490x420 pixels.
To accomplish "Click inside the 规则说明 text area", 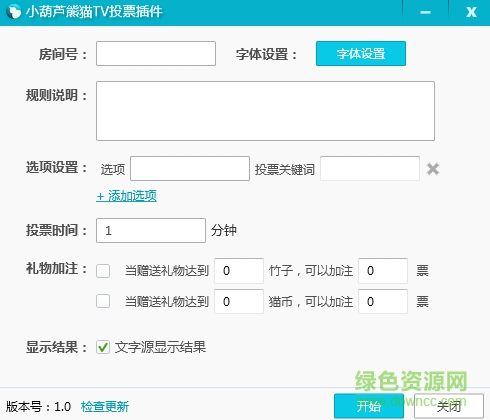I will click(x=265, y=111).
